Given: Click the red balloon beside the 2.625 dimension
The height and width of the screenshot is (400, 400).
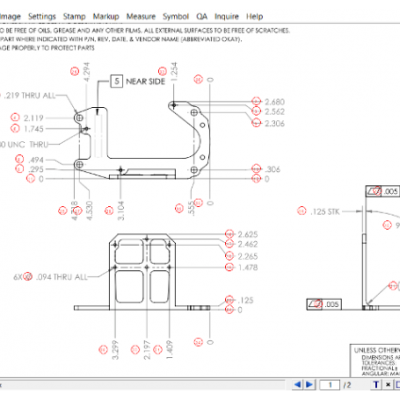Looking at the screenshot, I should (229, 234).
